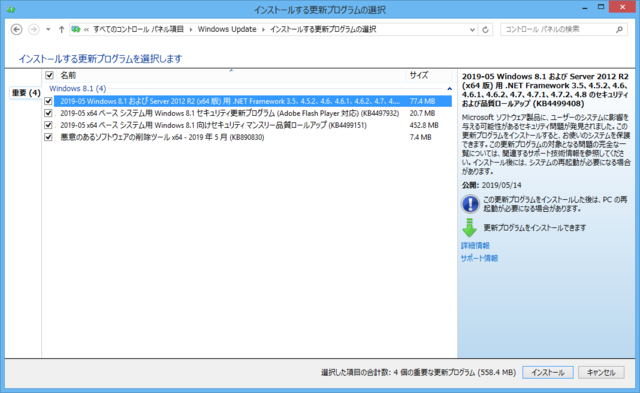Click the 77.4 MB size value
This screenshot has width=640, height=393.
point(422,101)
